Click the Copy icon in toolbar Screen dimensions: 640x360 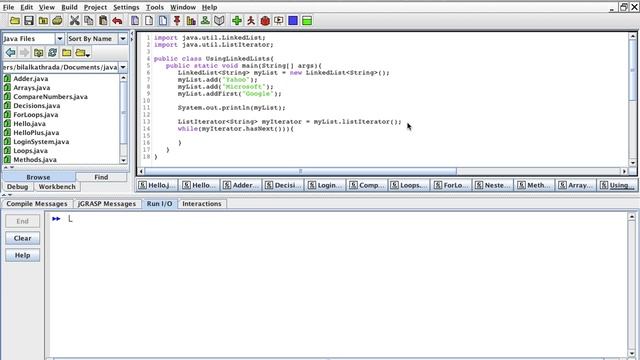[x=88, y=21]
